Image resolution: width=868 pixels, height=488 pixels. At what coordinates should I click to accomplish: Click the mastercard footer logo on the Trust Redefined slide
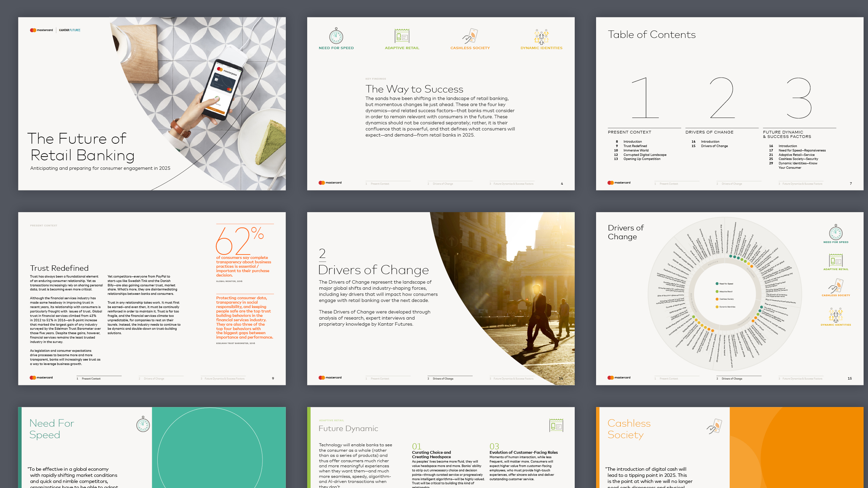tap(41, 378)
